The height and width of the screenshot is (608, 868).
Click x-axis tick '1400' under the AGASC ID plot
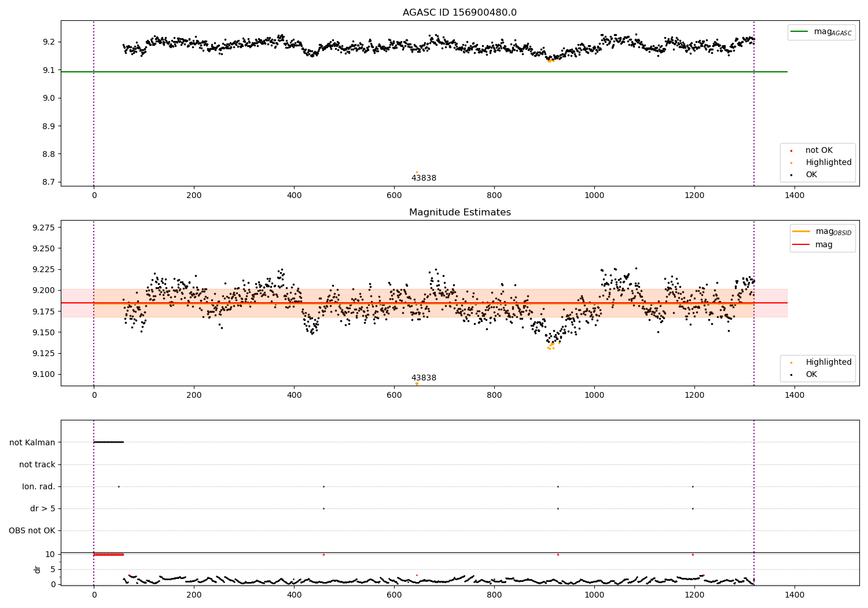pos(795,196)
